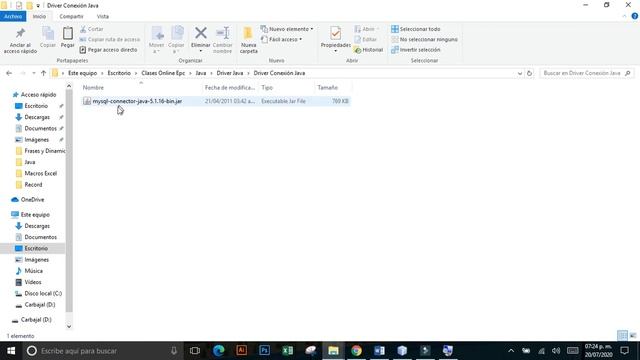Sort by the Nombre column header
This screenshot has width=640, height=360.
tap(93, 87)
